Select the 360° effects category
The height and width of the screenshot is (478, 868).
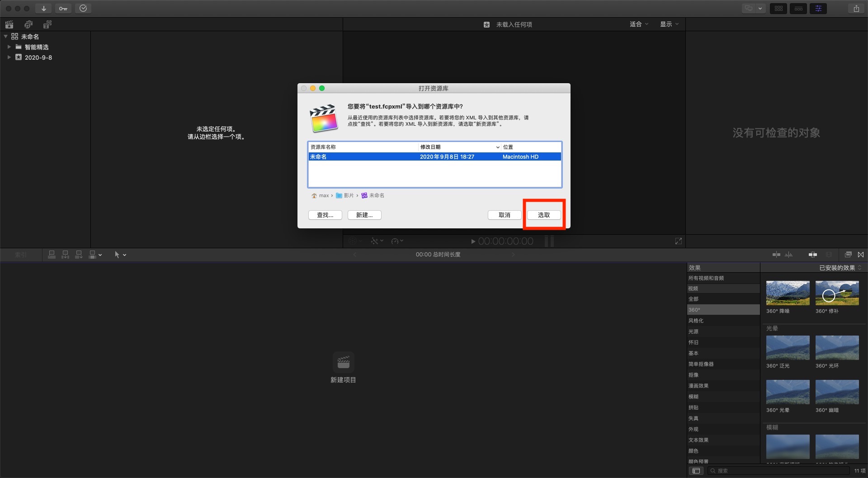point(723,310)
